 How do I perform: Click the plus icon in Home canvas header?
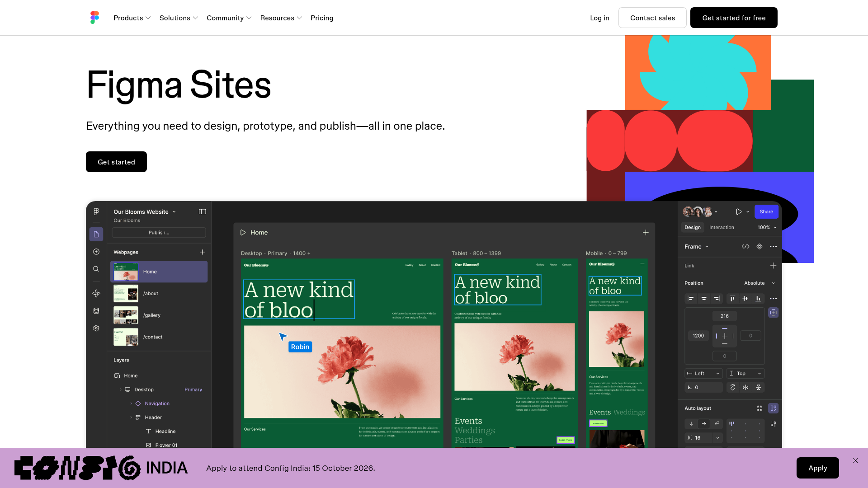(x=646, y=232)
